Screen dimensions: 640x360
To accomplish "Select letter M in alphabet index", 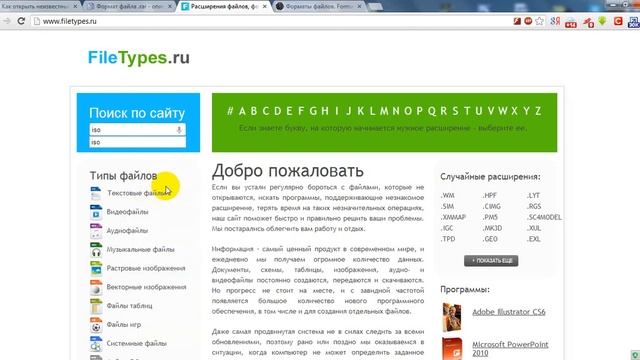I will pyautogui.click(x=384, y=111).
